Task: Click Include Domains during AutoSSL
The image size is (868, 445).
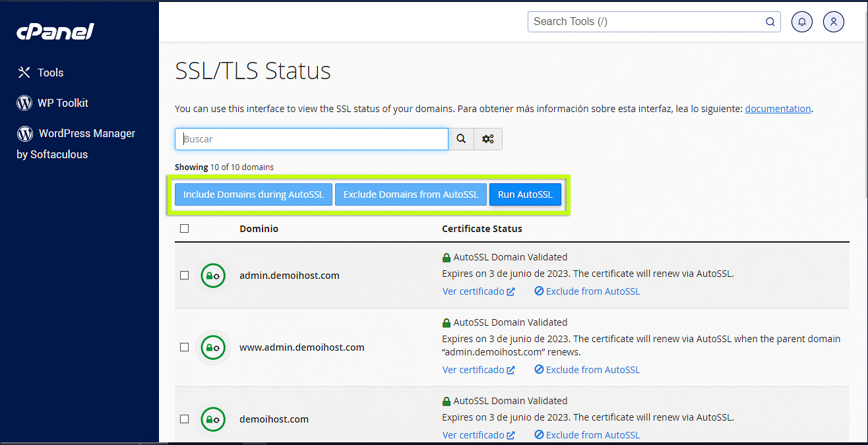Action: [253, 194]
